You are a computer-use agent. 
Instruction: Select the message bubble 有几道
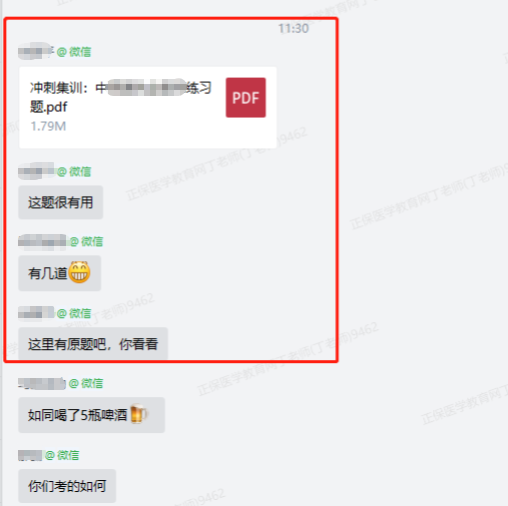point(59,273)
